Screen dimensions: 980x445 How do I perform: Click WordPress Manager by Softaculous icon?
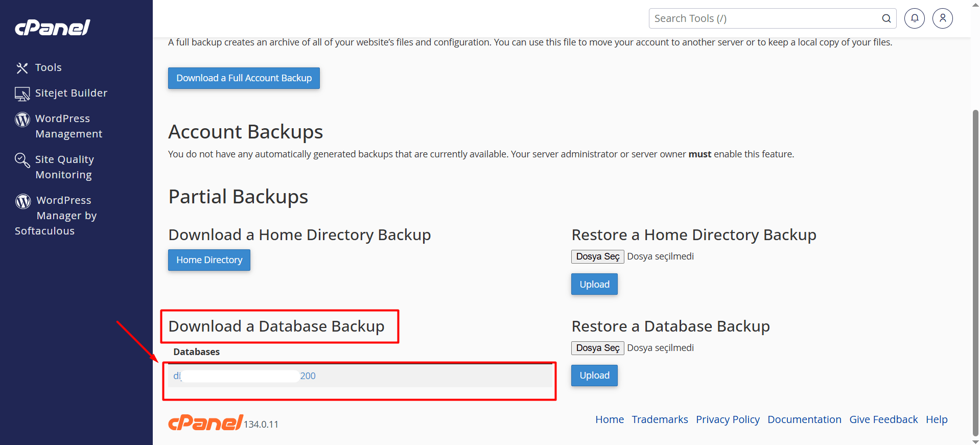[23, 201]
